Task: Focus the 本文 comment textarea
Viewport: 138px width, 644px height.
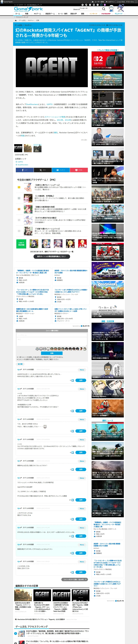Action: click(x=52, y=342)
